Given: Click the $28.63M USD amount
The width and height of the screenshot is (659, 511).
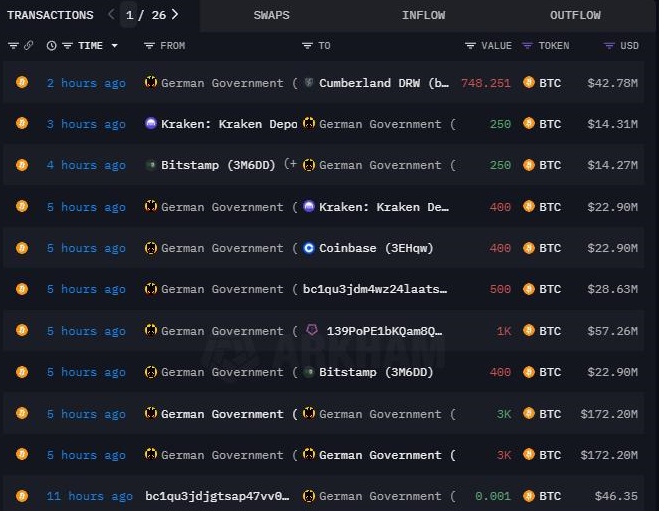Looking at the screenshot, I should click(x=612, y=289).
